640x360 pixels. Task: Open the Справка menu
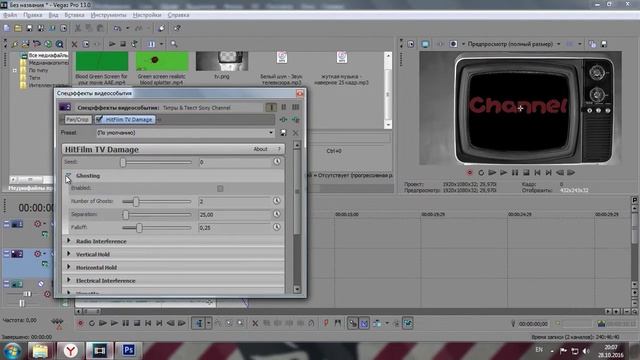[x=178, y=15]
